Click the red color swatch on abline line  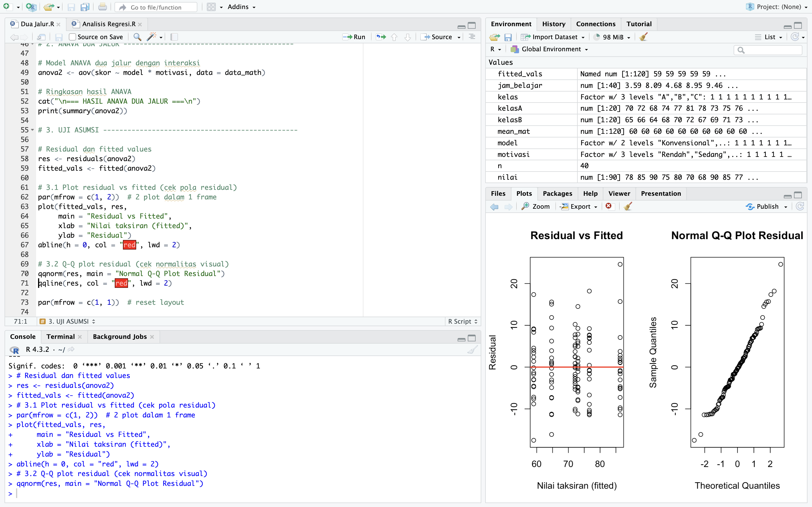129,245
